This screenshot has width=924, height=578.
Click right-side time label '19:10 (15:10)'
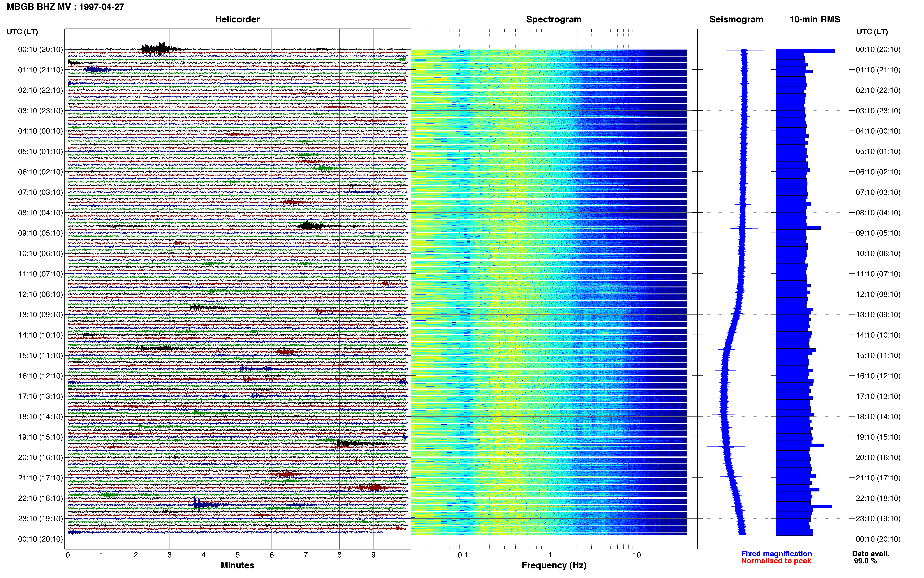click(878, 437)
